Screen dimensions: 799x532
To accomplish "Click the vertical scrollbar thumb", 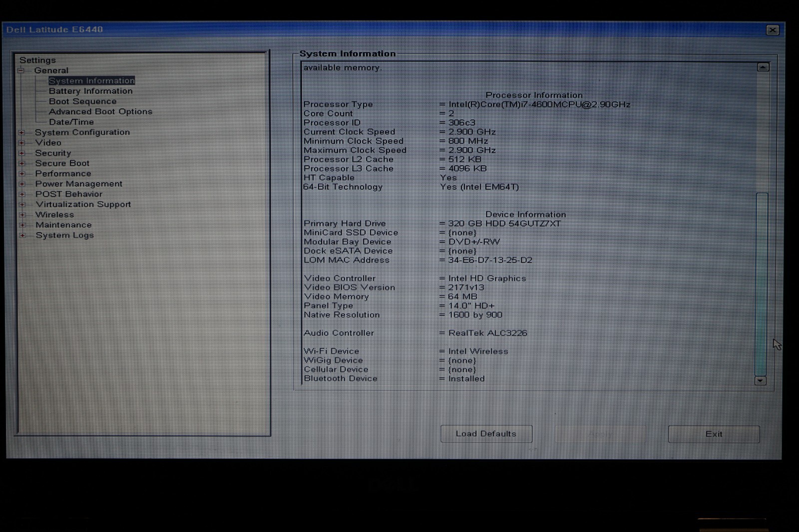I will click(762, 284).
